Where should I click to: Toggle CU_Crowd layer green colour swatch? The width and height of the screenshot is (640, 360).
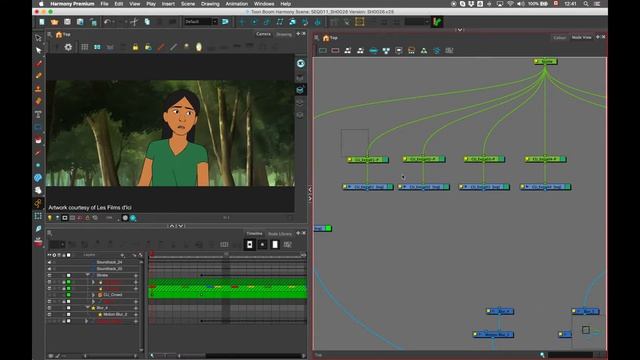(x=69, y=295)
